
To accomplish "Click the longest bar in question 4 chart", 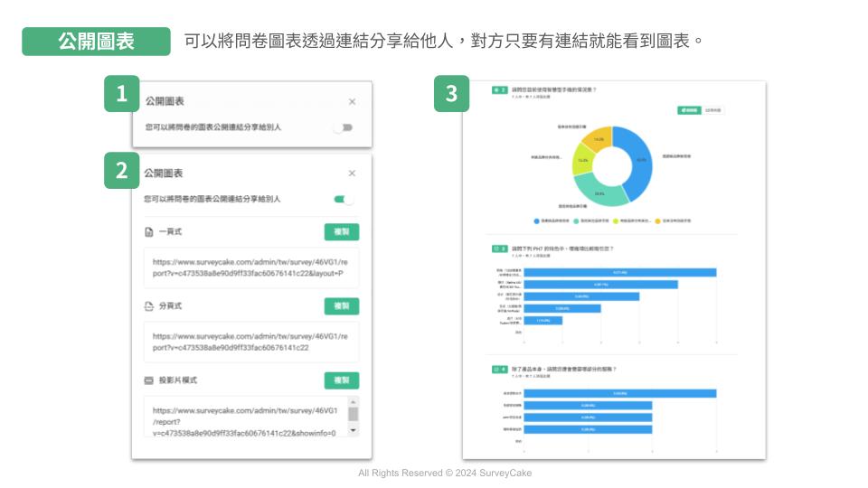I will [x=620, y=393].
